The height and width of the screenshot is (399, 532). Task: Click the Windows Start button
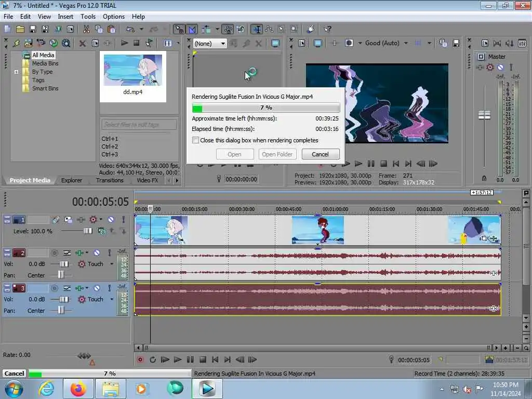tap(14, 389)
